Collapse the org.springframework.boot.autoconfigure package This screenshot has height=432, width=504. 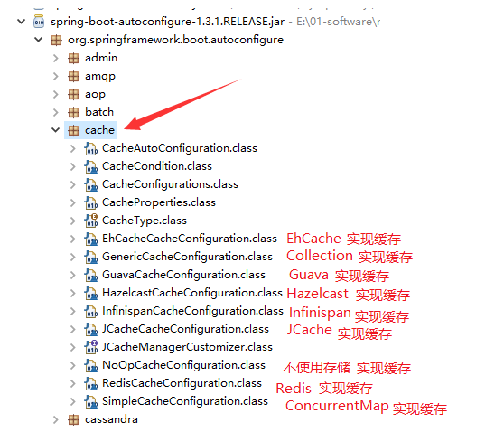pyautogui.click(x=39, y=40)
